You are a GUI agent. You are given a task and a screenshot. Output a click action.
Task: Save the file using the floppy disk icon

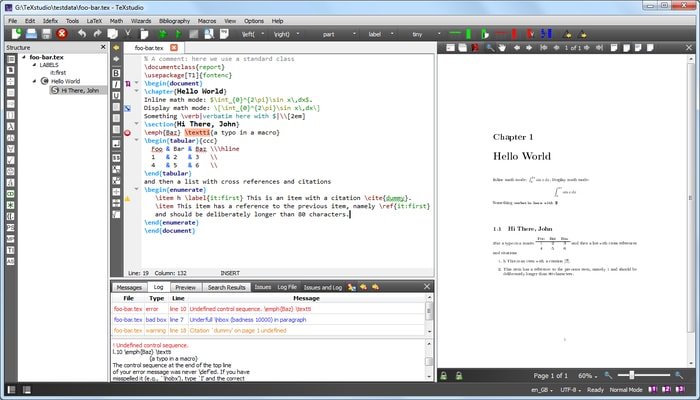46,33
